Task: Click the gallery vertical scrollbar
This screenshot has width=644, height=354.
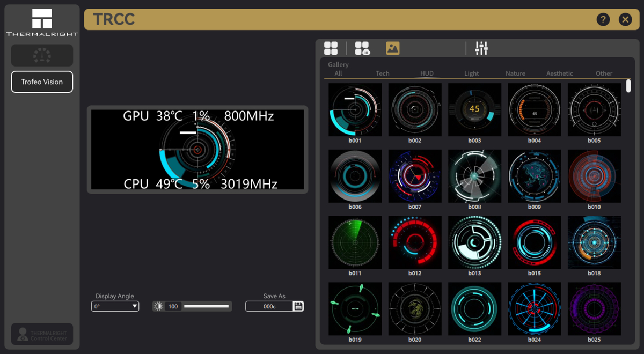Action: pyautogui.click(x=628, y=86)
